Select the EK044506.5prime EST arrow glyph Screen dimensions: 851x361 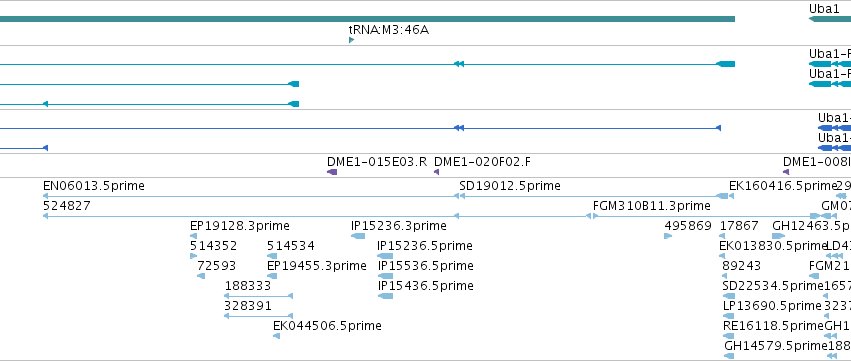(277, 336)
